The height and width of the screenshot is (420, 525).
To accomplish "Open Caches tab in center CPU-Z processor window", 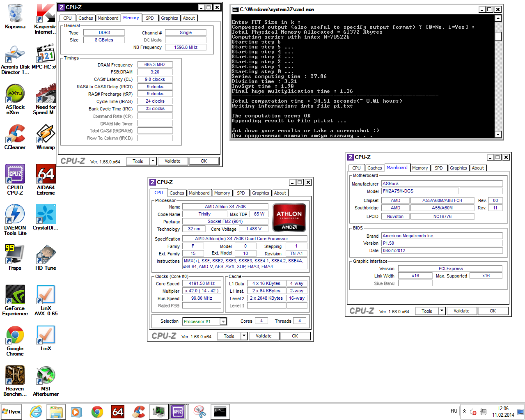I will point(177,193).
